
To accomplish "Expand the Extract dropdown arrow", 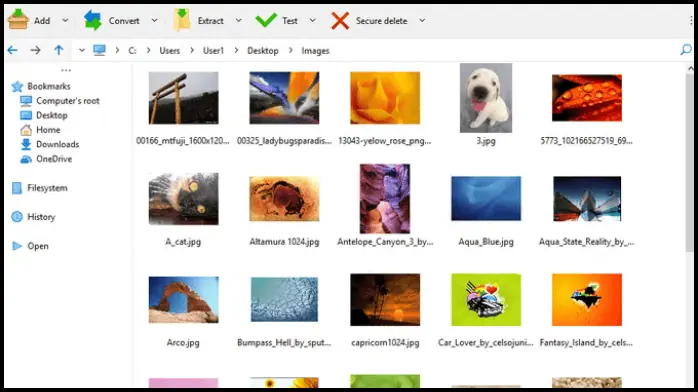I will pyautogui.click(x=239, y=20).
